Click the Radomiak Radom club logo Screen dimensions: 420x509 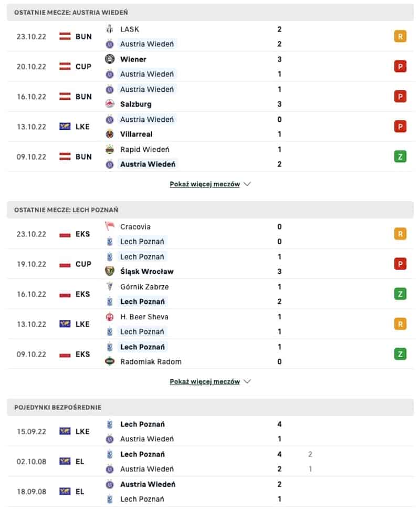click(x=110, y=361)
